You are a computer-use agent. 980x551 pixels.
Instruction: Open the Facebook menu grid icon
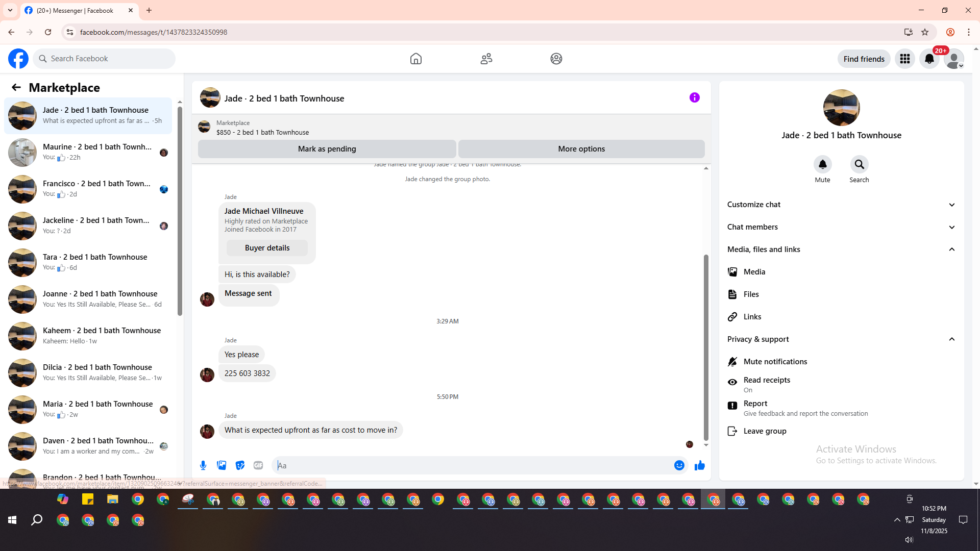pyautogui.click(x=905, y=59)
